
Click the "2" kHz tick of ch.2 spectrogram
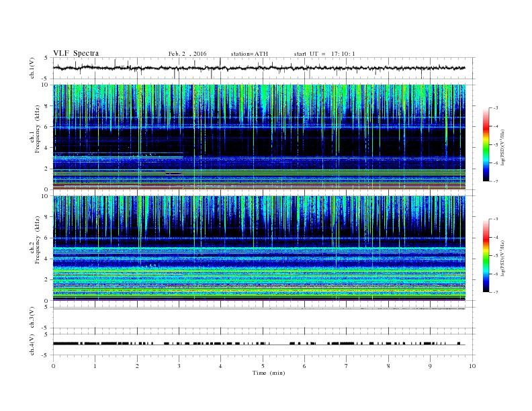(x=47, y=280)
